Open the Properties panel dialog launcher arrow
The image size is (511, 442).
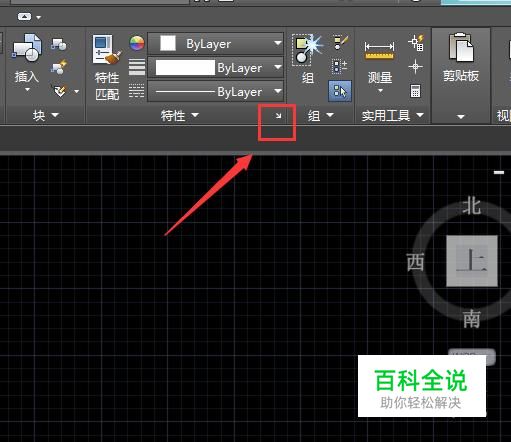click(x=278, y=116)
